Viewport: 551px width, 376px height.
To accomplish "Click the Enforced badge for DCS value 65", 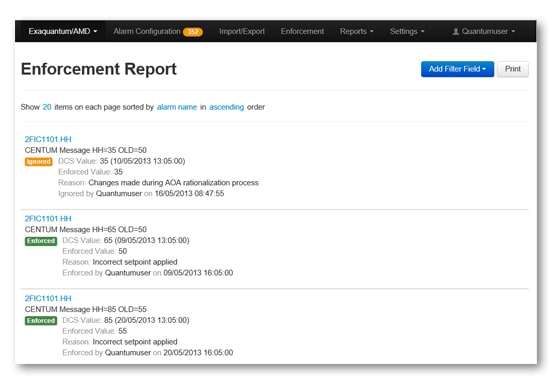I will (41, 241).
